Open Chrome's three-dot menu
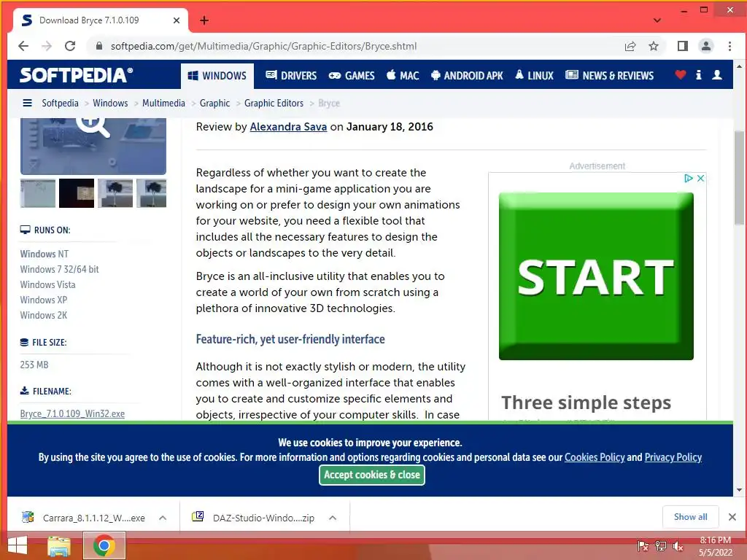This screenshot has width=747, height=560. (729, 46)
